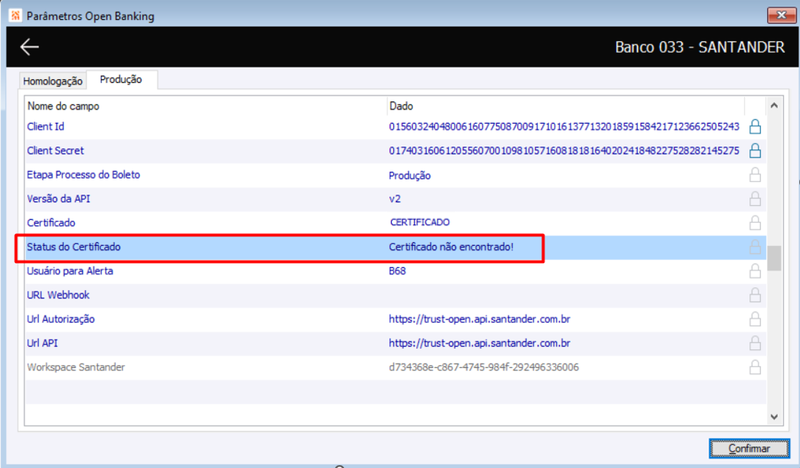800x468 pixels.
Task: Click the Url API https link value
Action: pos(479,343)
